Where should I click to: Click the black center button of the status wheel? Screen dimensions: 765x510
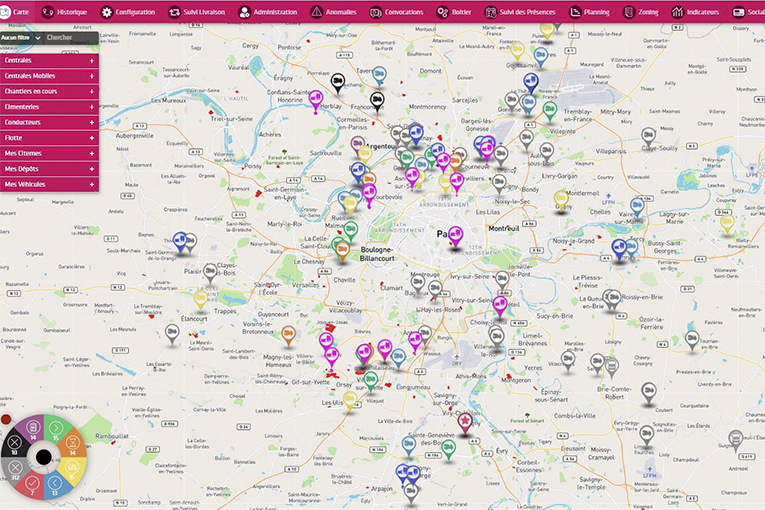pyautogui.click(x=44, y=457)
